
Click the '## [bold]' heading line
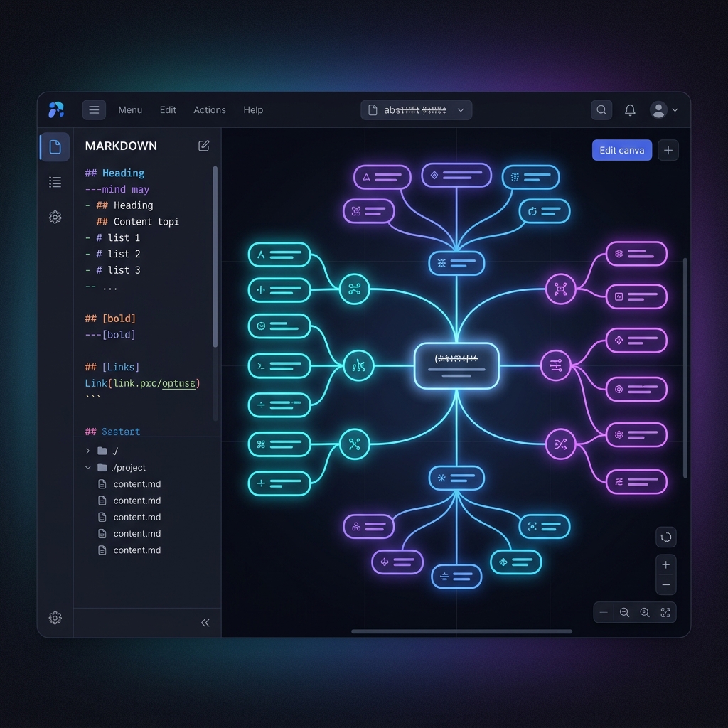110,318
